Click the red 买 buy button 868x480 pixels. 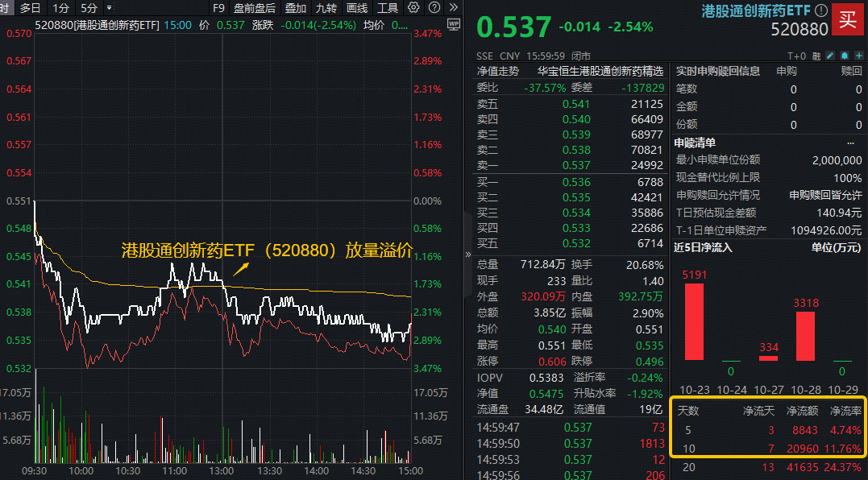848,19
